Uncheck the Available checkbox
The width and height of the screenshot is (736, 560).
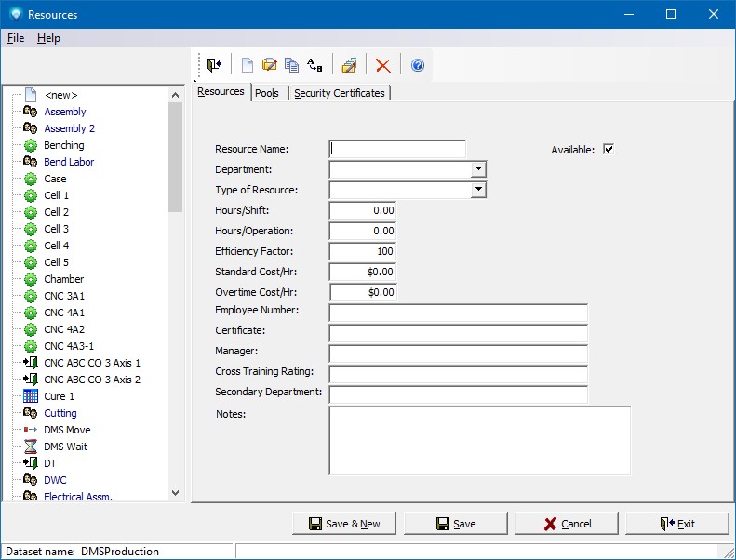pyautogui.click(x=609, y=149)
